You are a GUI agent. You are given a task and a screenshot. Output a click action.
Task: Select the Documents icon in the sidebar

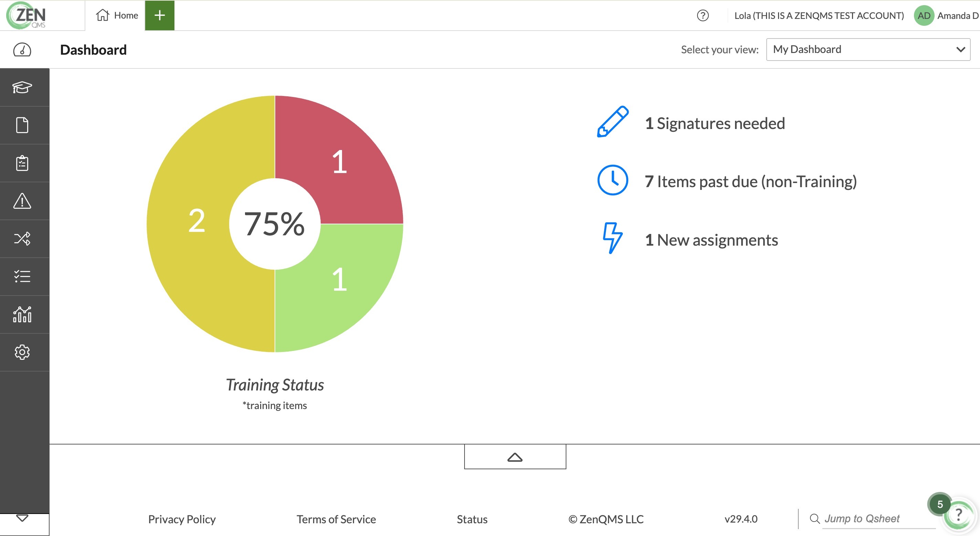tap(23, 125)
